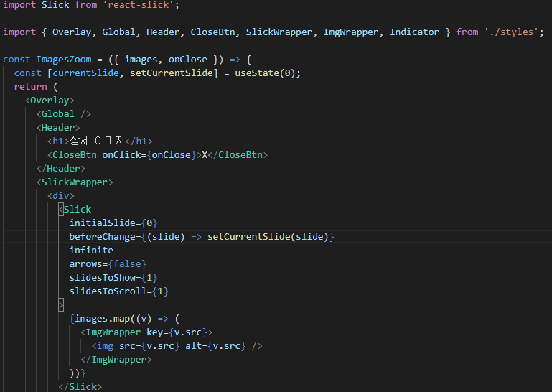
Task: Click the return keyword
Action: 30,87
